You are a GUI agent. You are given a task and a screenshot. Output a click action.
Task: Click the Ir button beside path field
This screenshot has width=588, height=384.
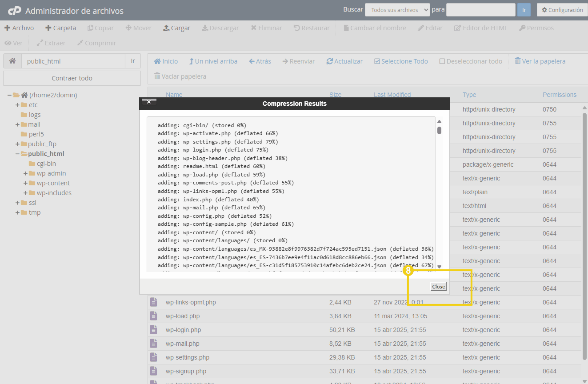click(x=133, y=61)
